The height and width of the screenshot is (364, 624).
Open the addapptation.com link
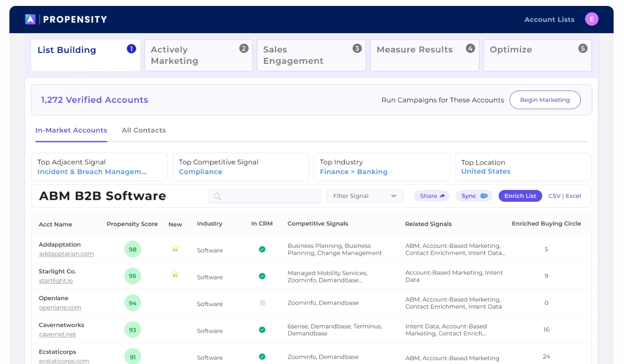[66, 254]
